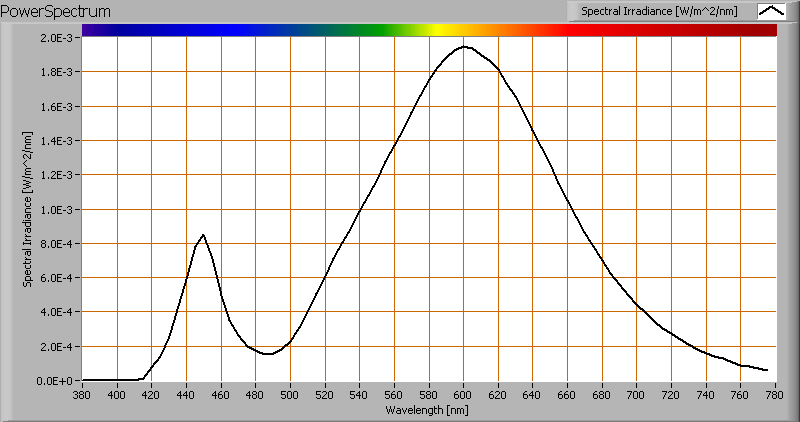Select the Spectral Irradiance legend label
The height and width of the screenshot is (422, 800).
661,11
